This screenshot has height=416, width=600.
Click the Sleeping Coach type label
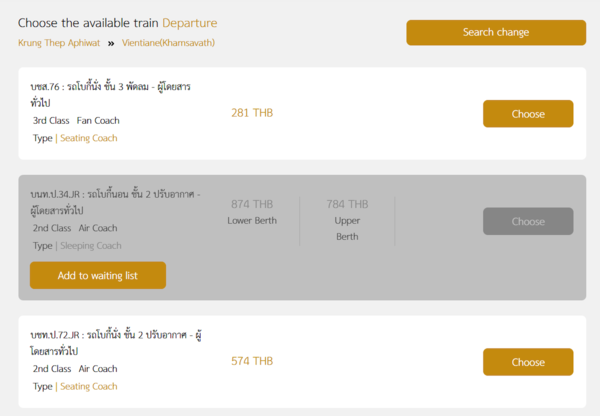tap(90, 245)
